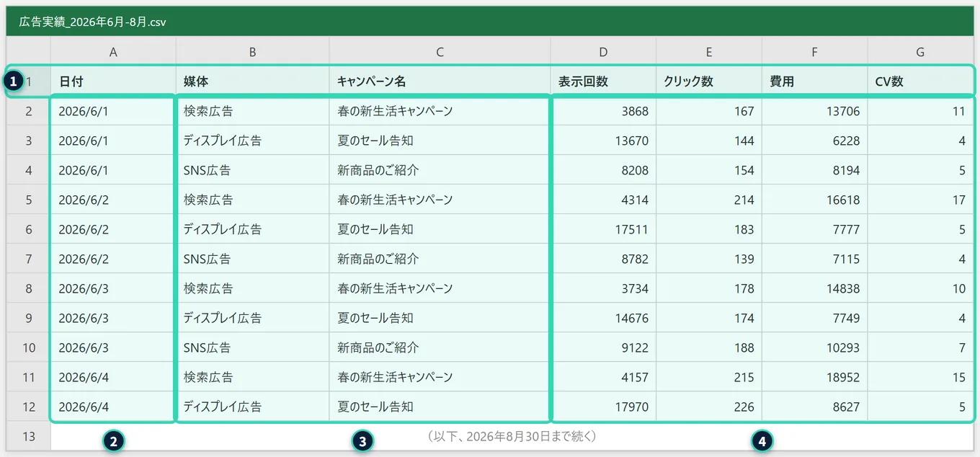This screenshot has width=980, height=457.
Task: Click the CV数 header cell
Action: (920, 81)
